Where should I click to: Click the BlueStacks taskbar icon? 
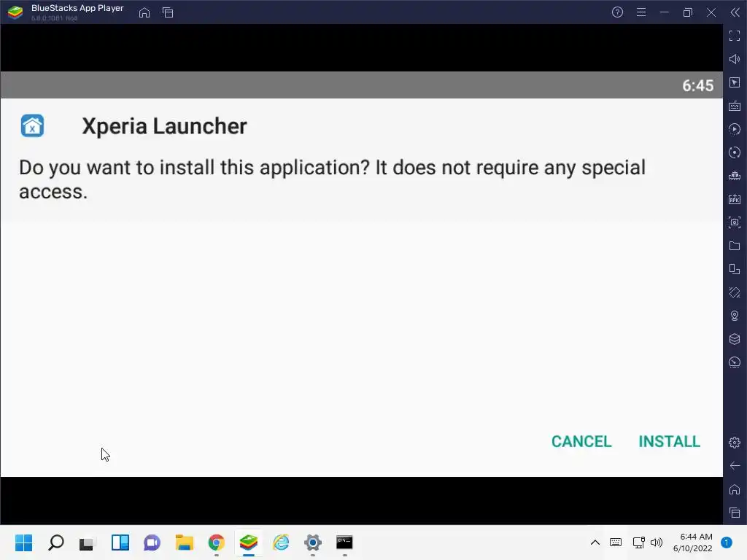pos(249,542)
